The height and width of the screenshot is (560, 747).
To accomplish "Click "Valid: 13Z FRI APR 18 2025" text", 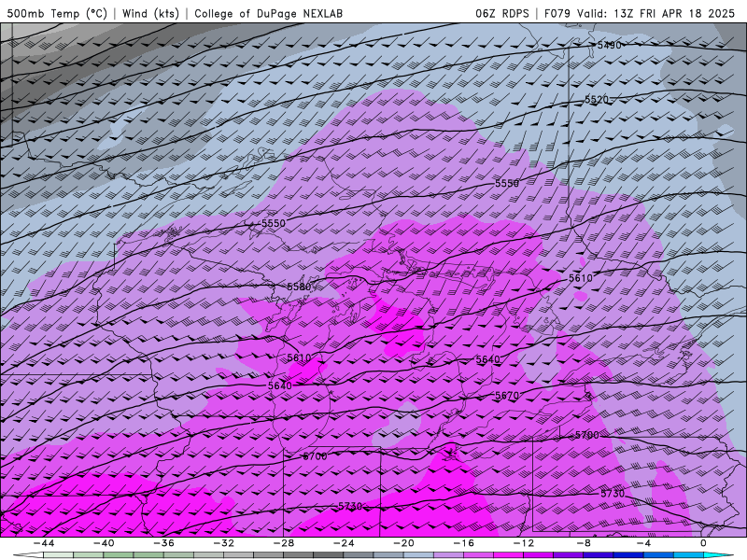I will coord(656,13).
